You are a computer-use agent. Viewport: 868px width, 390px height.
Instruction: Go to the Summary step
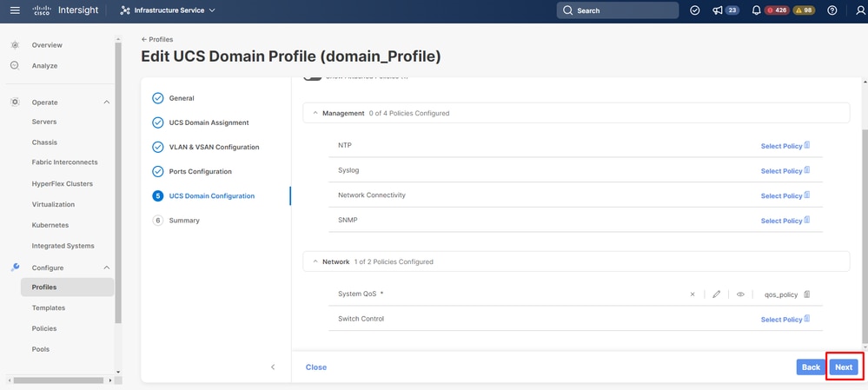(184, 220)
